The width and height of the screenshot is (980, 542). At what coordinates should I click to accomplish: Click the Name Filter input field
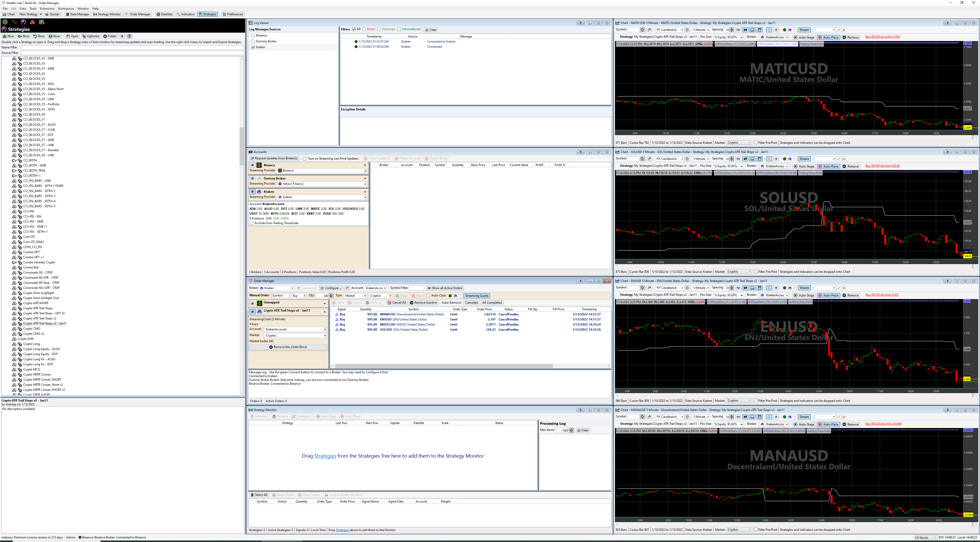pyautogui.click(x=132, y=47)
